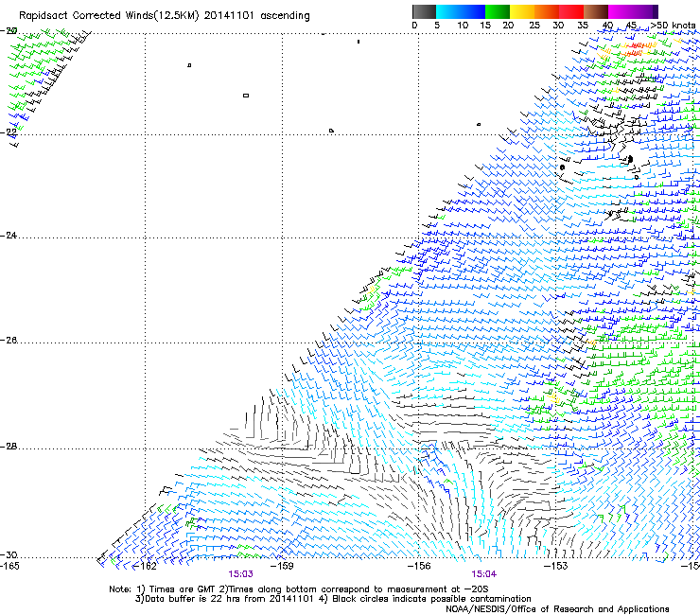Click the longitude label -159
Image resolution: width=700 pixels, height=615 pixels.
(x=282, y=567)
